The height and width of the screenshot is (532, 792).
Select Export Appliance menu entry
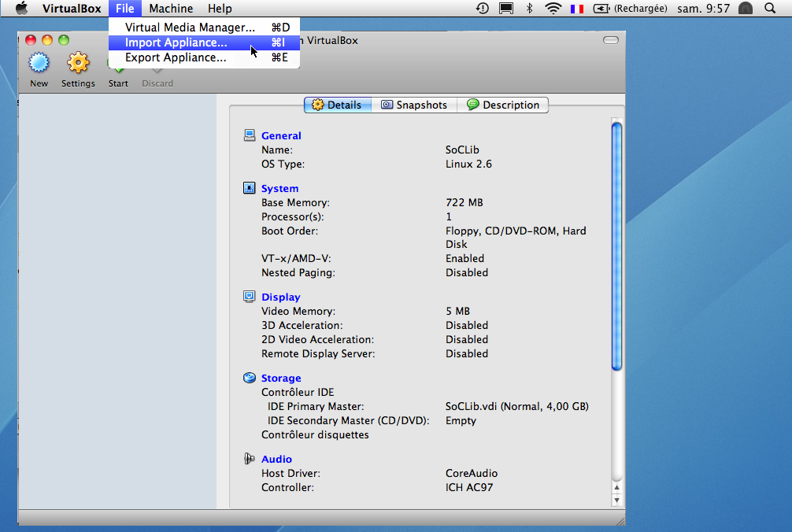click(x=204, y=57)
